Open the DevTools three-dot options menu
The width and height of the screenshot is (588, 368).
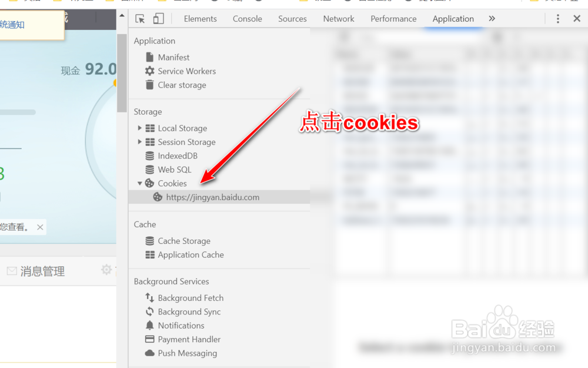557,19
